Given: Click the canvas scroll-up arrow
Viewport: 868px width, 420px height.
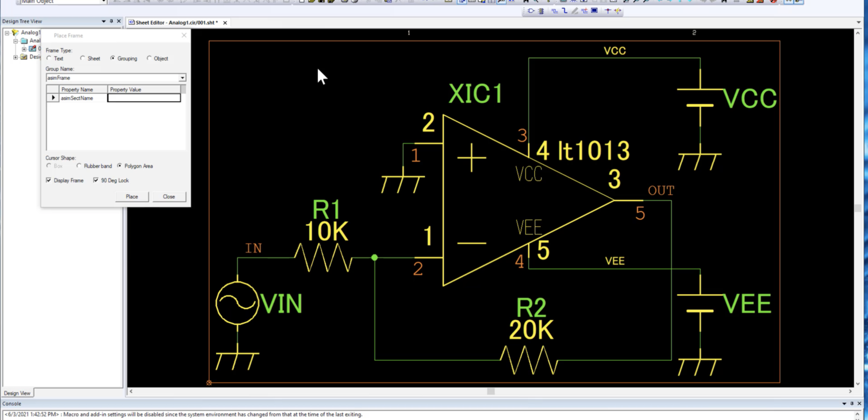Looking at the screenshot, I should tap(858, 33).
